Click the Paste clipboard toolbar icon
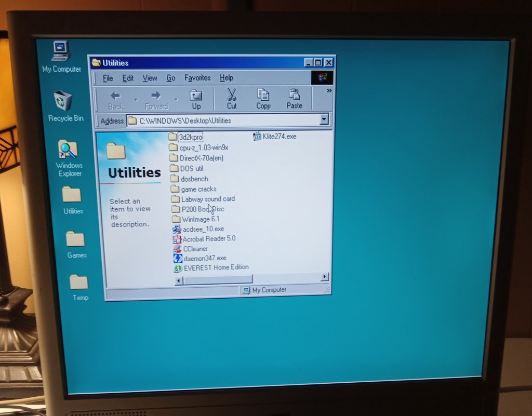 tap(294, 98)
